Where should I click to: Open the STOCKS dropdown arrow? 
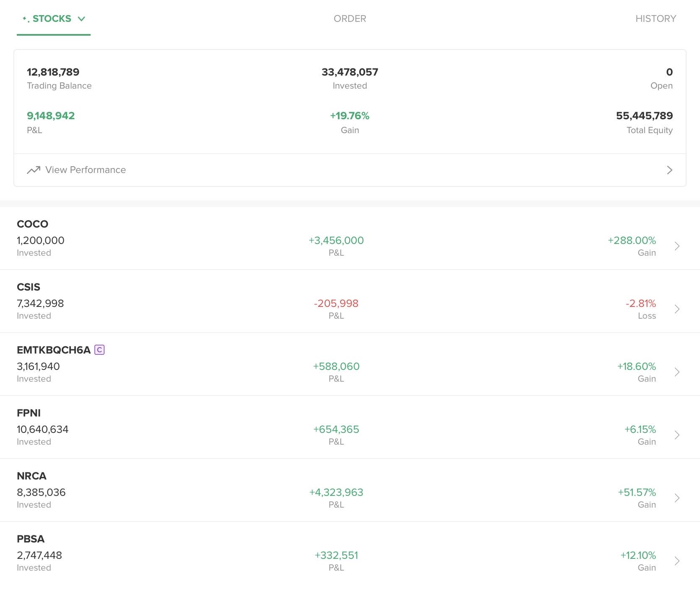(81, 19)
